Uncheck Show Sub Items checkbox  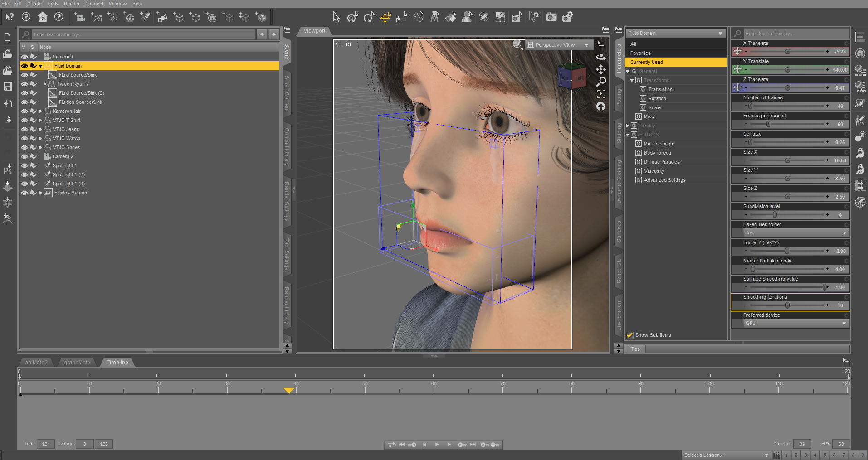point(630,335)
